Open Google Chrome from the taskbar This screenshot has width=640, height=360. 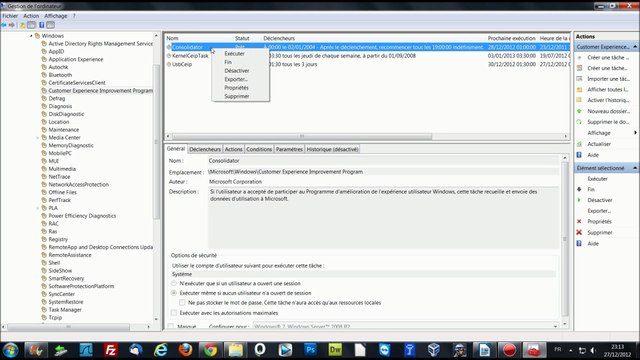click(x=211, y=350)
